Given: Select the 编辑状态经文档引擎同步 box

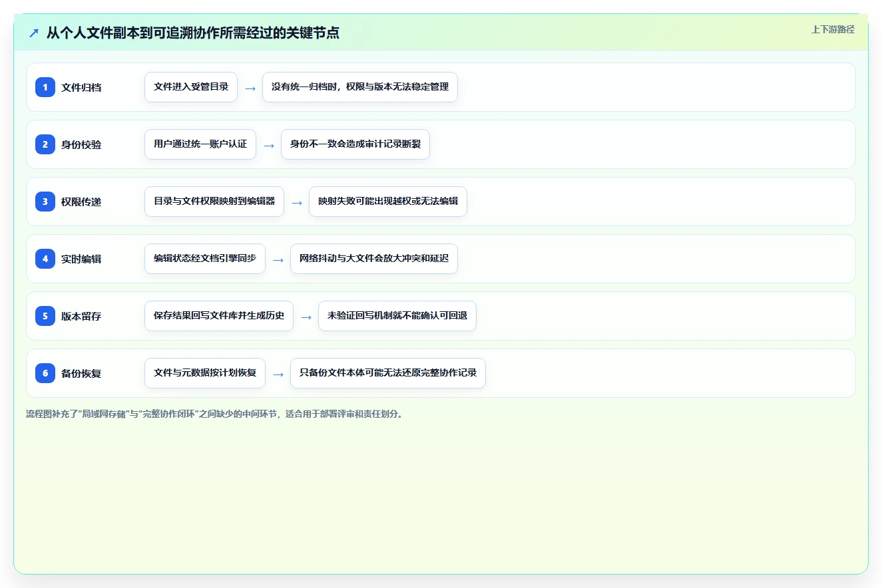Looking at the screenshot, I should (x=205, y=259).
